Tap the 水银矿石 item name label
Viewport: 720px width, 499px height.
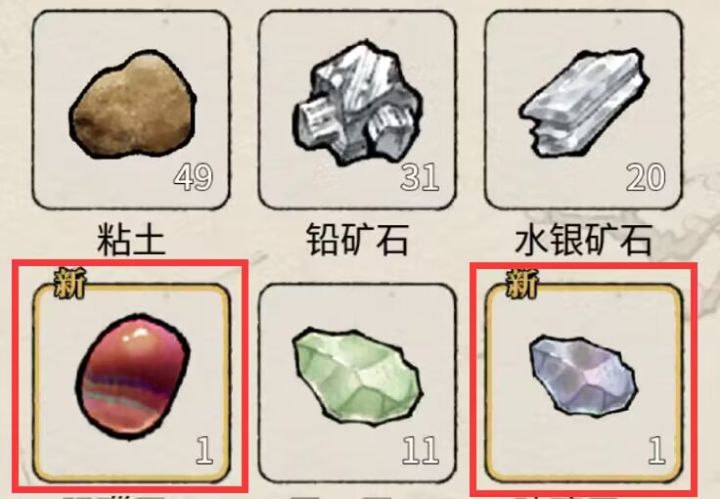[584, 240]
